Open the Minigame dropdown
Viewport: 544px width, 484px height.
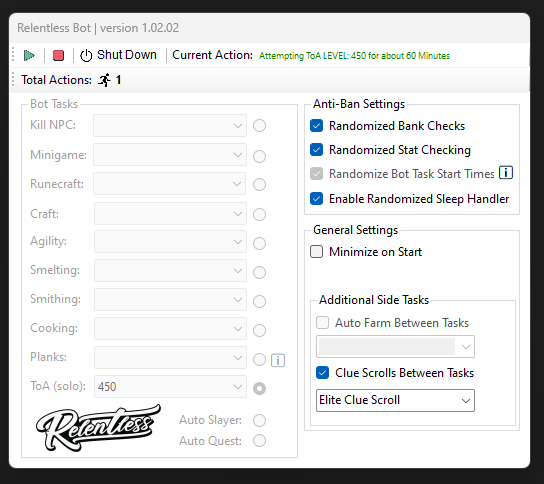(x=170, y=155)
